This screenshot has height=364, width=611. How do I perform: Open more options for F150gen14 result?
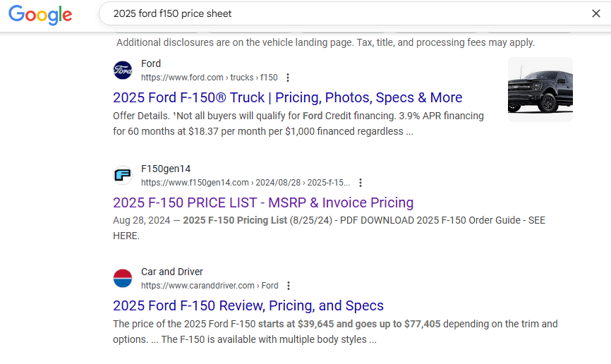(361, 183)
